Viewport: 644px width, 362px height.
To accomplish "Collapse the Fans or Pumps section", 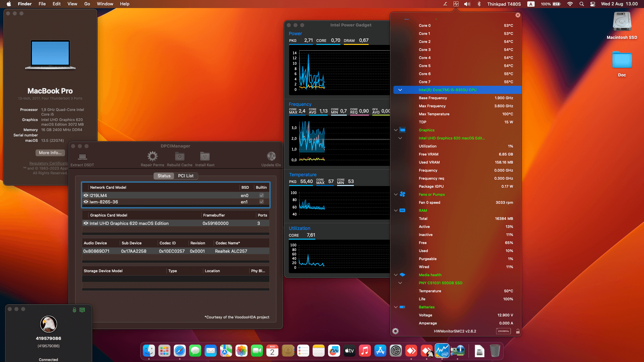I will [x=396, y=194].
